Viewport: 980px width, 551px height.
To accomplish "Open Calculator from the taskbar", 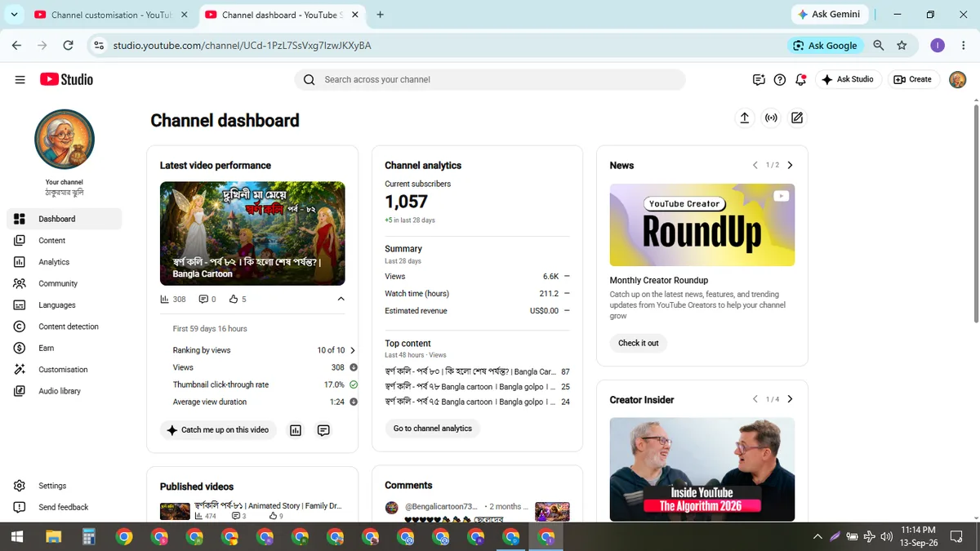I will coord(89,536).
